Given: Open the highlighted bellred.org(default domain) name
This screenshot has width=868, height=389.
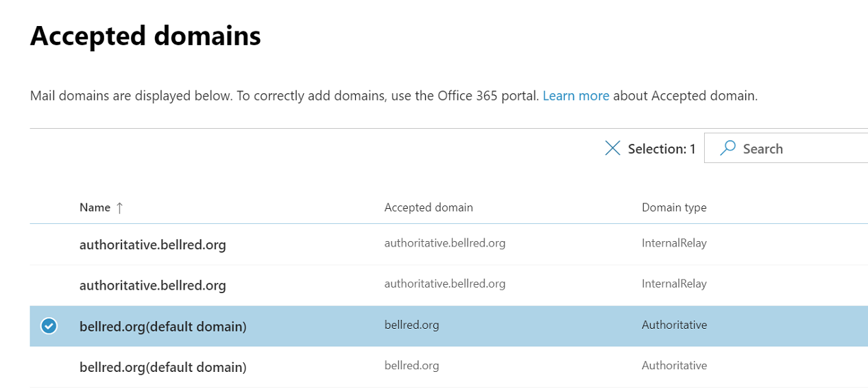Looking at the screenshot, I should pyautogui.click(x=163, y=327).
